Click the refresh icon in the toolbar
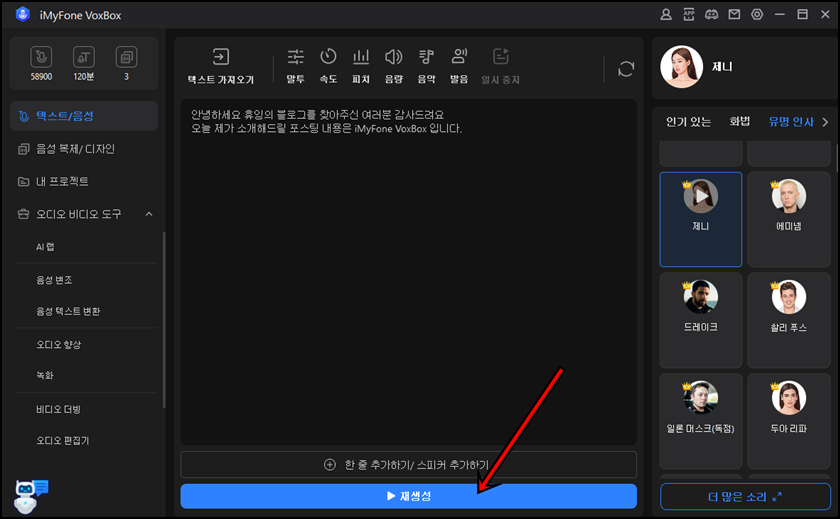 click(626, 69)
